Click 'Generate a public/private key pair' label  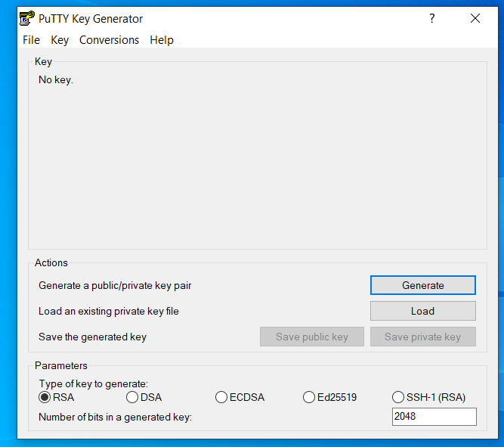pos(115,285)
